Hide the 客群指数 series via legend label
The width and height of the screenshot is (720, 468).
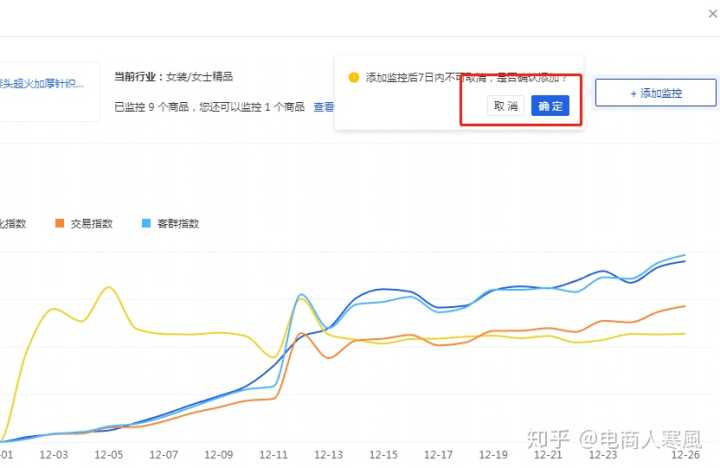coord(177,223)
